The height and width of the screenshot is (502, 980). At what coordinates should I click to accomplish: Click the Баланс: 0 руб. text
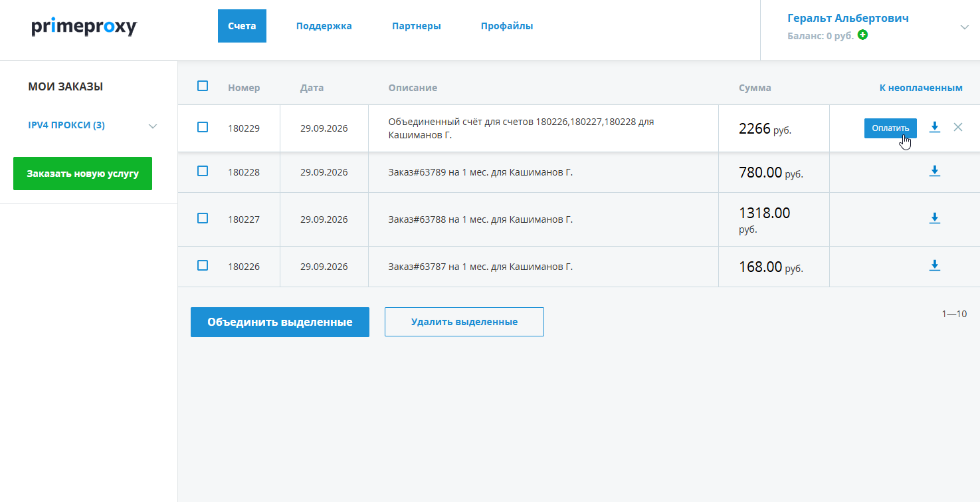[x=821, y=36]
